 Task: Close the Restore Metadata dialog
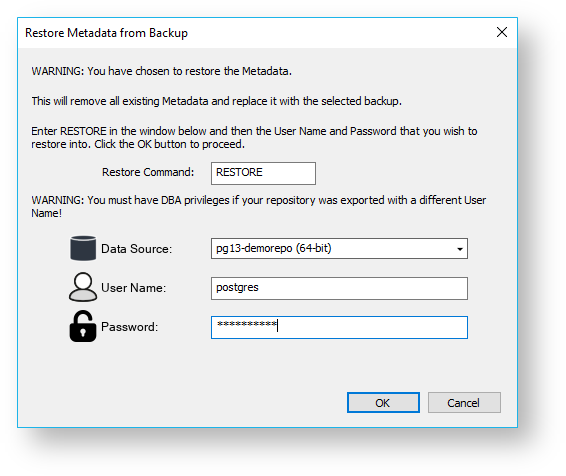(x=502, y=32)
